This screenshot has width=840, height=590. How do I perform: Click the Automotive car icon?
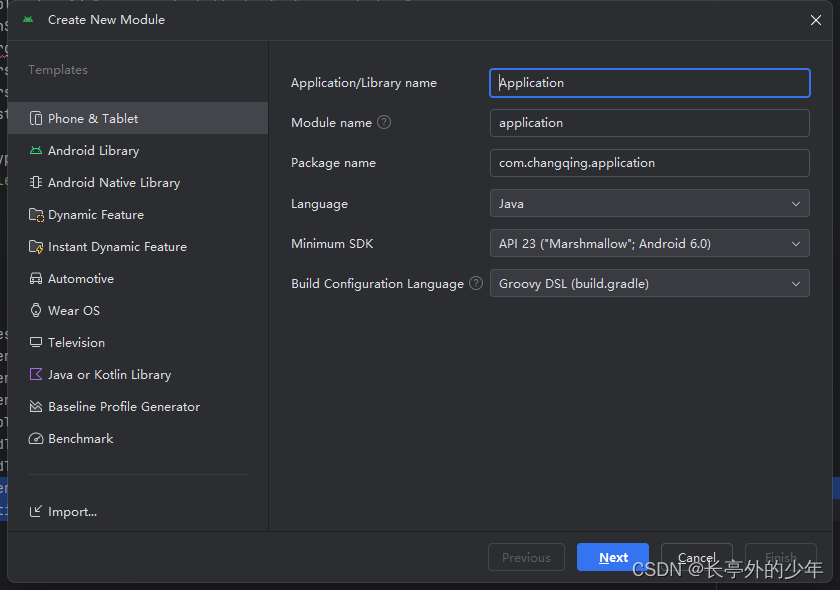coord(36,279)
